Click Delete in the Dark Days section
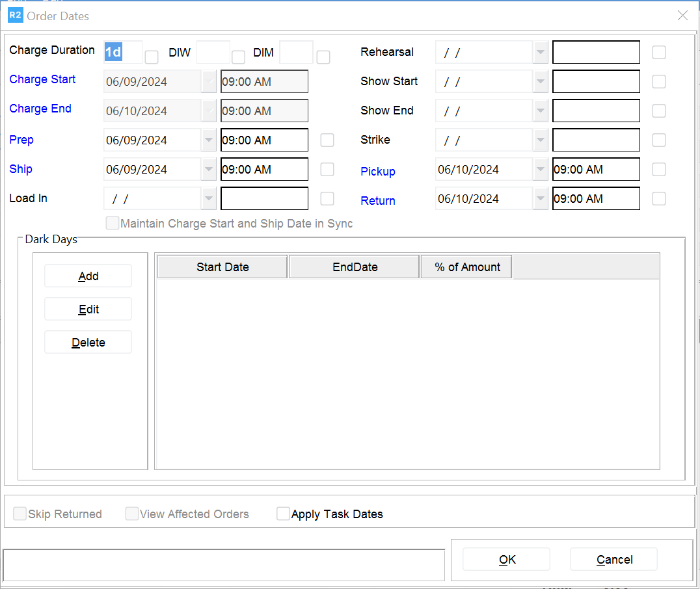700x589 pixels. coord(88,343)
